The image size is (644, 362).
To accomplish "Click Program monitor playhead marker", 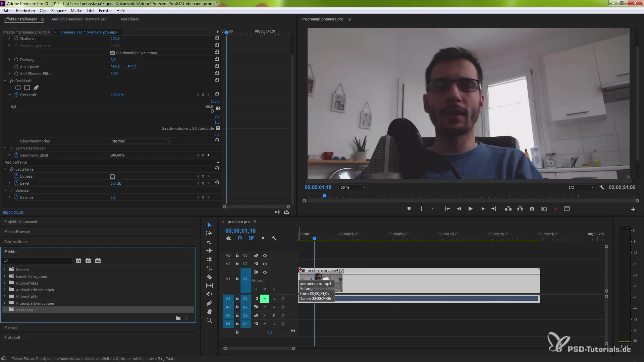I will tap(324, 196).
